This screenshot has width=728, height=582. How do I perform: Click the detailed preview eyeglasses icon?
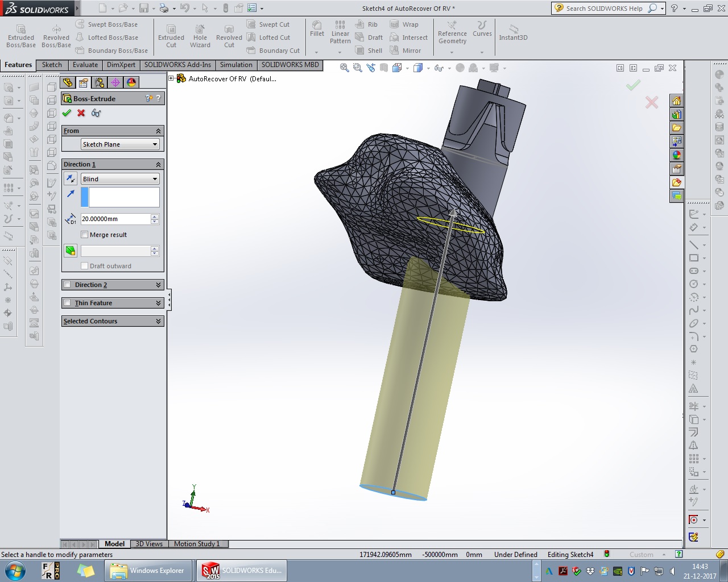click(x=96, y=113)
